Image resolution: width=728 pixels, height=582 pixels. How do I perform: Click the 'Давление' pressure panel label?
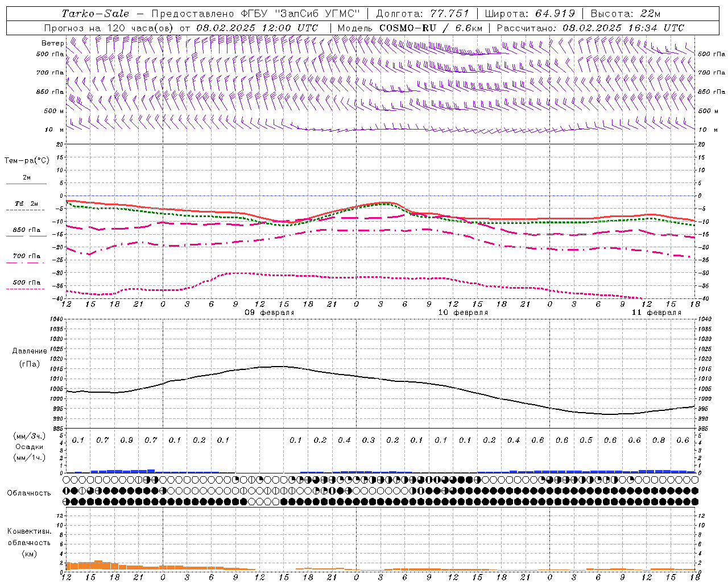[x=30, y=351]
